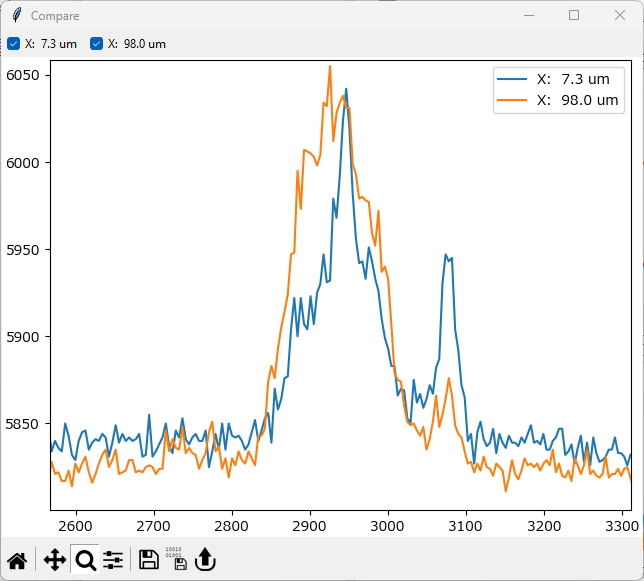Maximize the Compare window

(574, 16)
